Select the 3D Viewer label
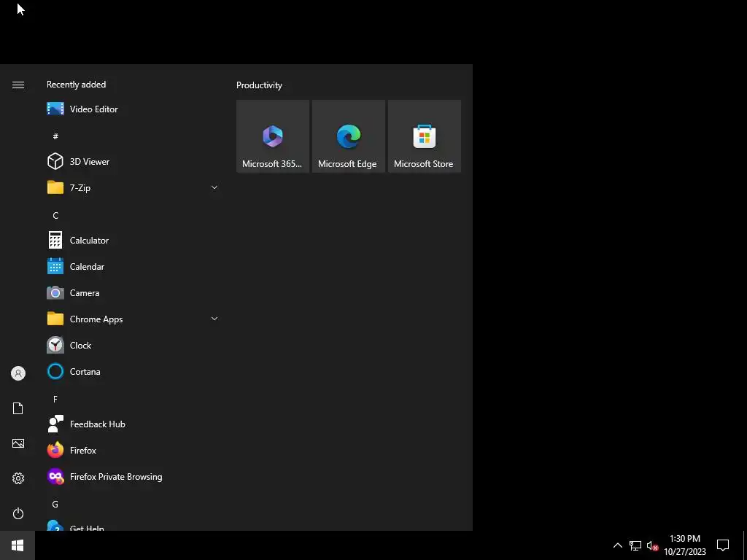 (90, 161)
